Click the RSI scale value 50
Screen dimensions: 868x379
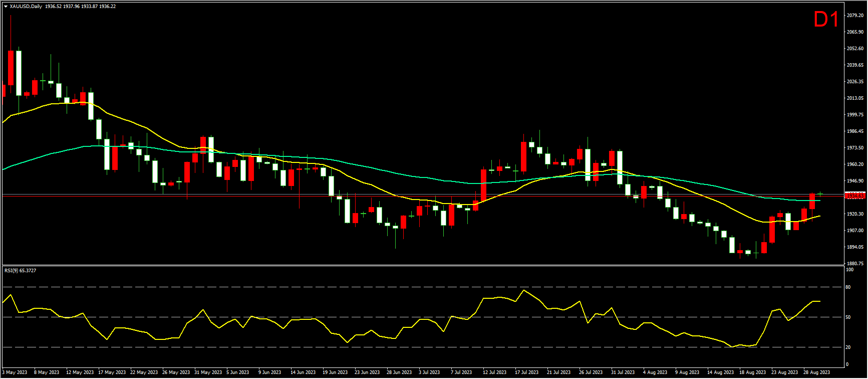[x=848, y=317]
